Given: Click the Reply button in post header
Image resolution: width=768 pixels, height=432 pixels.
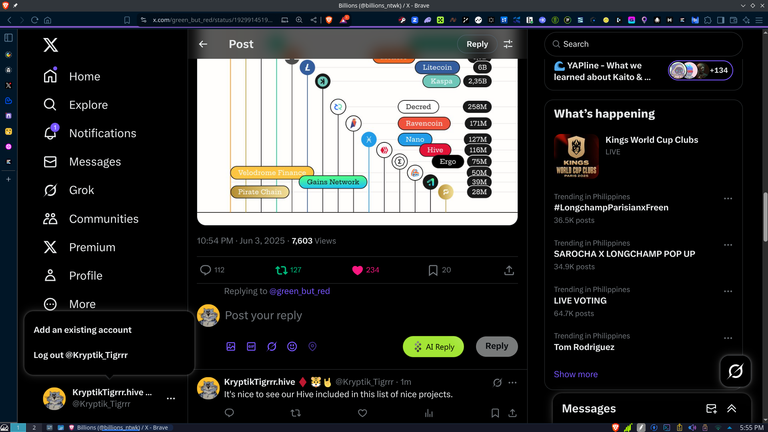Looking at the screenshot, I should (477, 44).
